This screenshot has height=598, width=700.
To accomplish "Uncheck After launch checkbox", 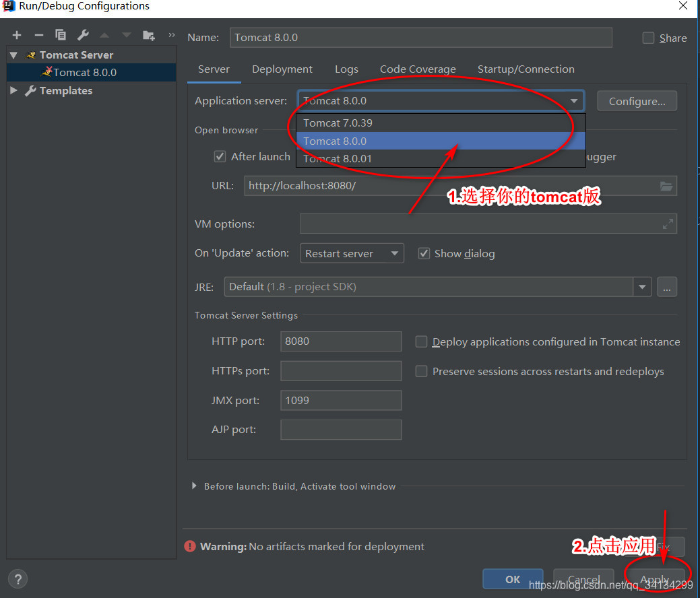I will coord(220,157).
